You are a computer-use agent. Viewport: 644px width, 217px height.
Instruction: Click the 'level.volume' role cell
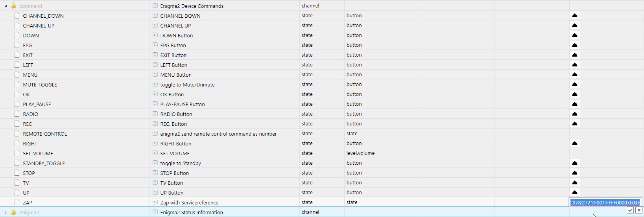tap(360, 153)
